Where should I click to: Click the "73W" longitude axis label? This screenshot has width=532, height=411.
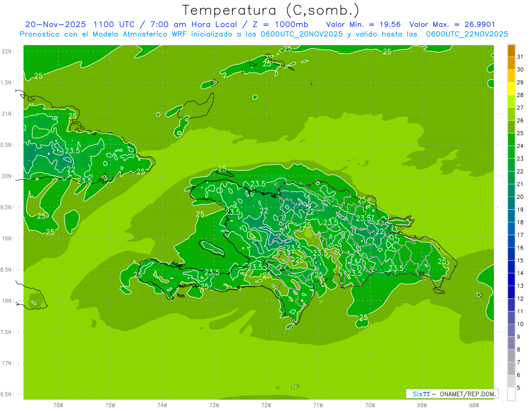[214, 405]
